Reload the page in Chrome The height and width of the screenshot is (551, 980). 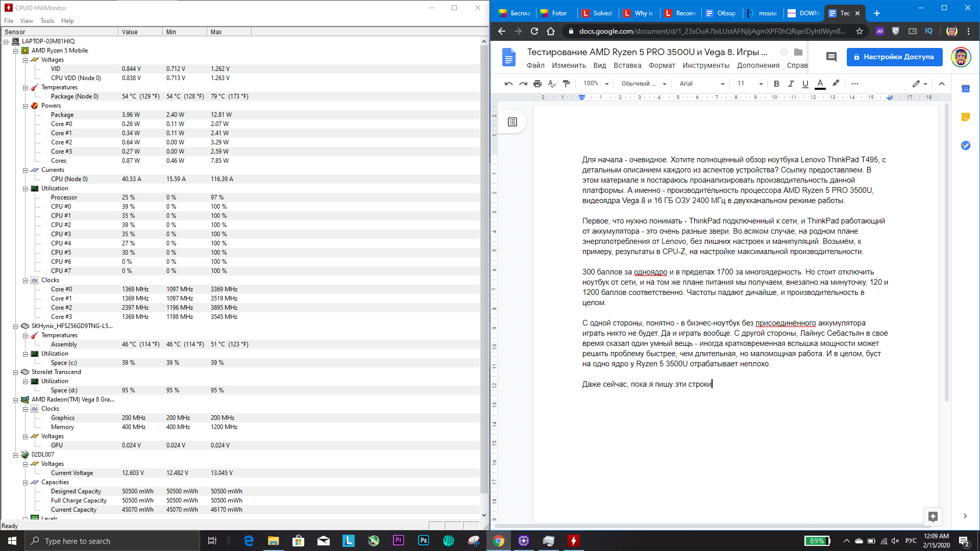pyautogui.click(x=534, y=31)
